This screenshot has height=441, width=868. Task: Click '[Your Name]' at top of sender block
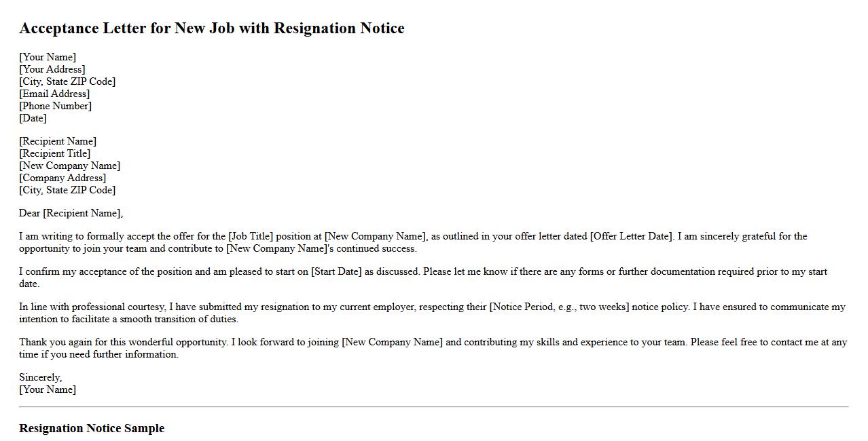point(48,57)
